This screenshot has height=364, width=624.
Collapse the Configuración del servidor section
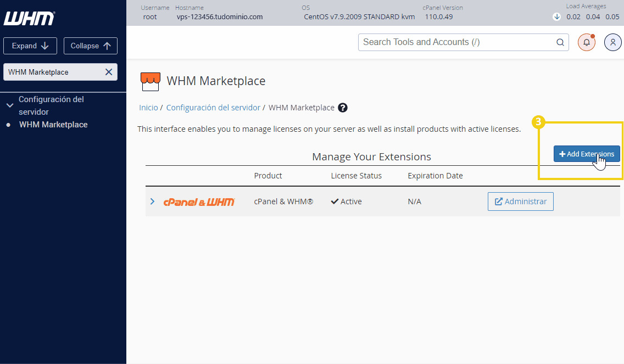(10, 105)
